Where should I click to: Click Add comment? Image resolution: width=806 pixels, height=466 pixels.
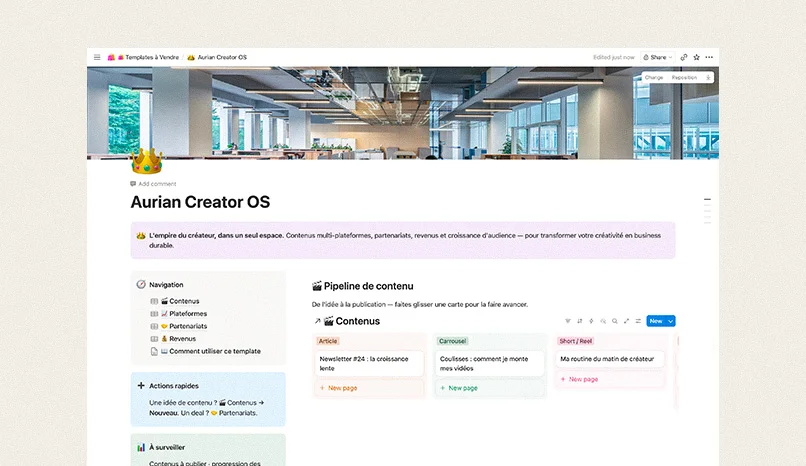(153, 183)
